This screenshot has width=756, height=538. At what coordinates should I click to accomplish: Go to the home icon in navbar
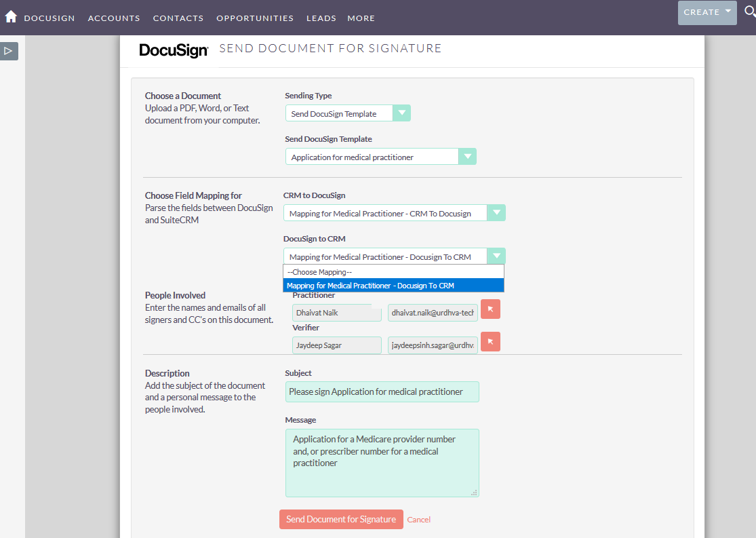tap(11, 17)
